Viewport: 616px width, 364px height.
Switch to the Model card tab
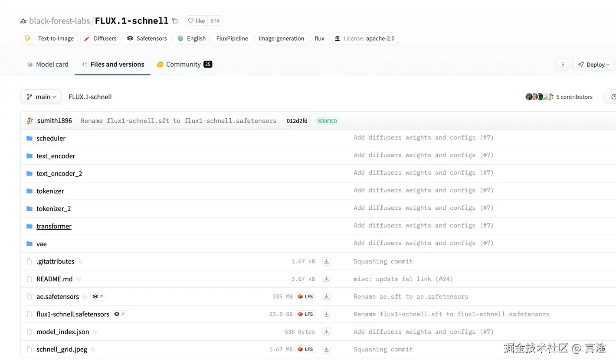point(48,64)
